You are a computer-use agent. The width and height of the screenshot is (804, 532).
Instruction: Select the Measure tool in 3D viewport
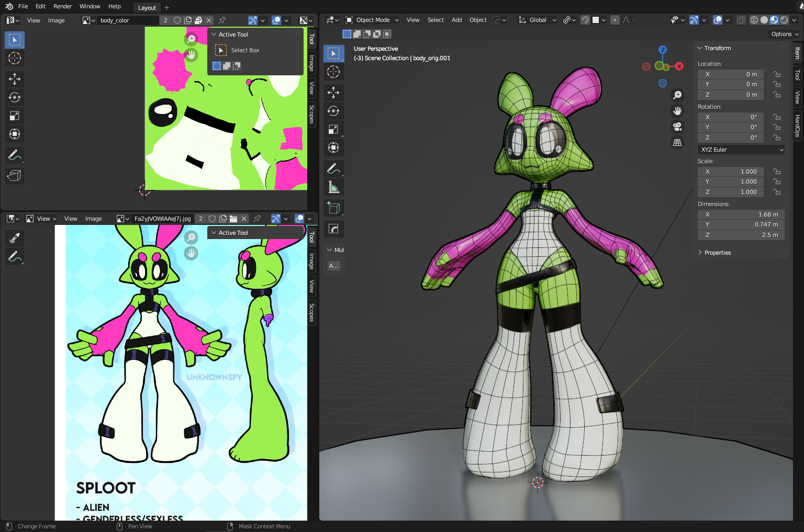coord(333,187)
